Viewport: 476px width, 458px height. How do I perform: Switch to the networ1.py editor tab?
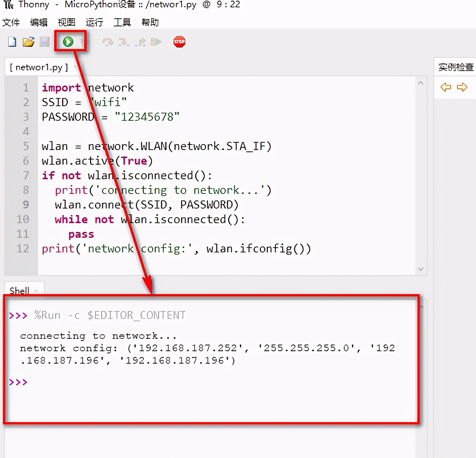(38, 67)
